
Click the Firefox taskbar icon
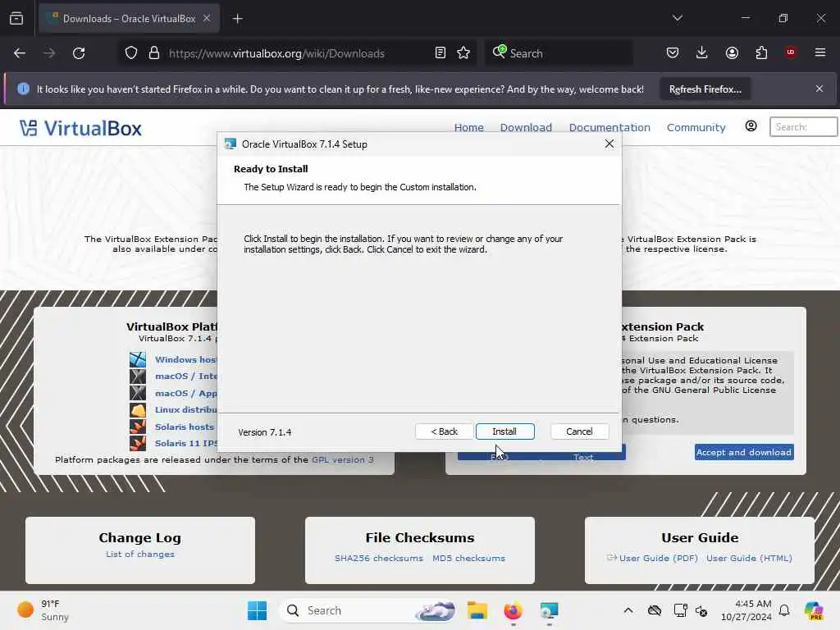(513, 610)
